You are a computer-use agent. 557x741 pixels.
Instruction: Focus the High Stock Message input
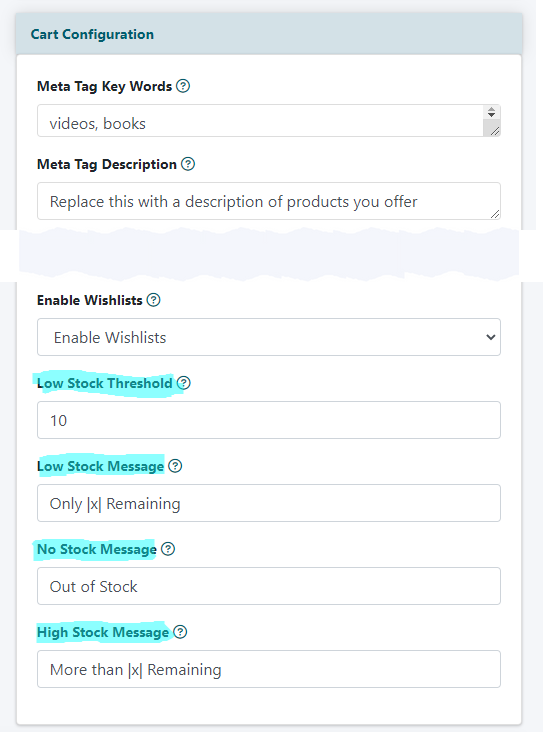click(x=269, y=669)
